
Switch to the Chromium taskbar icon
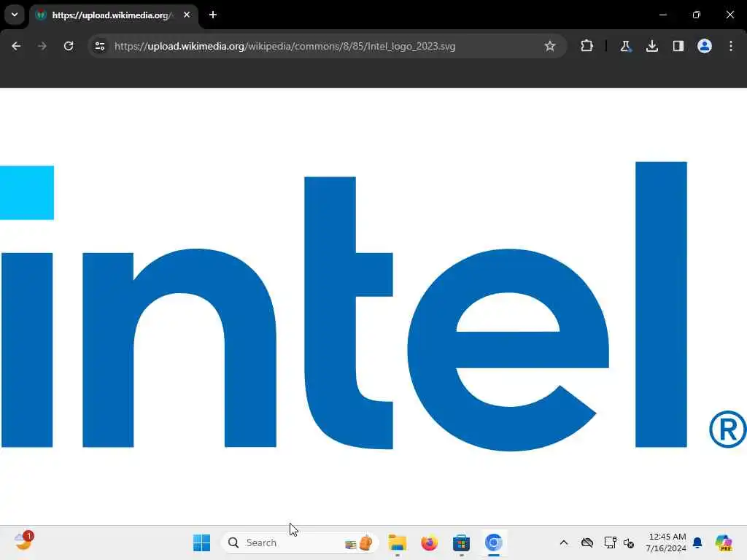pyautogui.click(x=494, y=542)
